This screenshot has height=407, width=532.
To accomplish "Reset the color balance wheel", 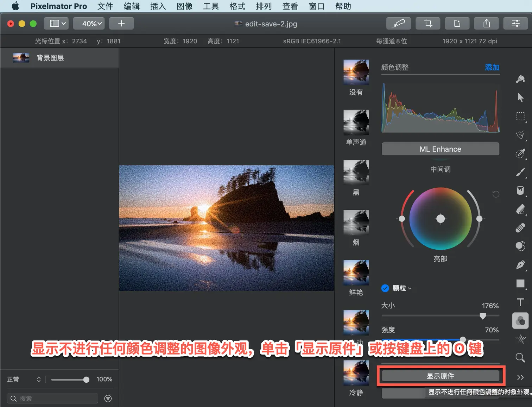I will pos(496,194).
